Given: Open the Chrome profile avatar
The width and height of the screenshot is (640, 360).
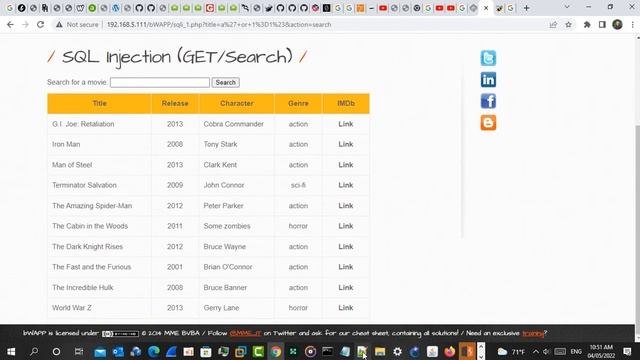Looking at the screenshot, I should click(x=617, y=24).
